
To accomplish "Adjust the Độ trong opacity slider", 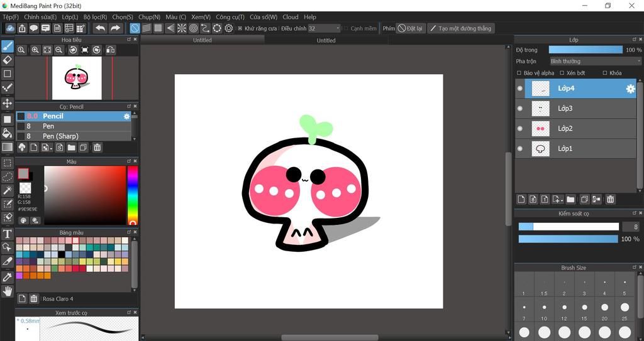I will coord(586,50).
